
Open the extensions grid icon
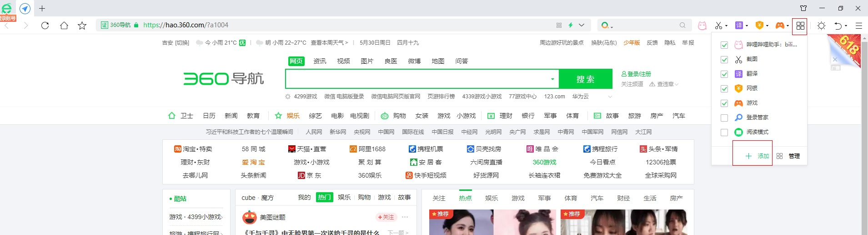[x=800, y=26]
